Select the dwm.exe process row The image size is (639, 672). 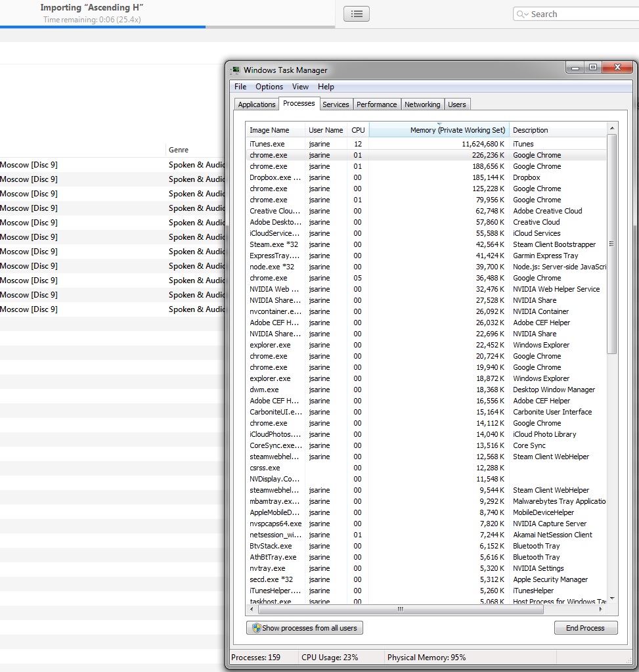point(426,390)
